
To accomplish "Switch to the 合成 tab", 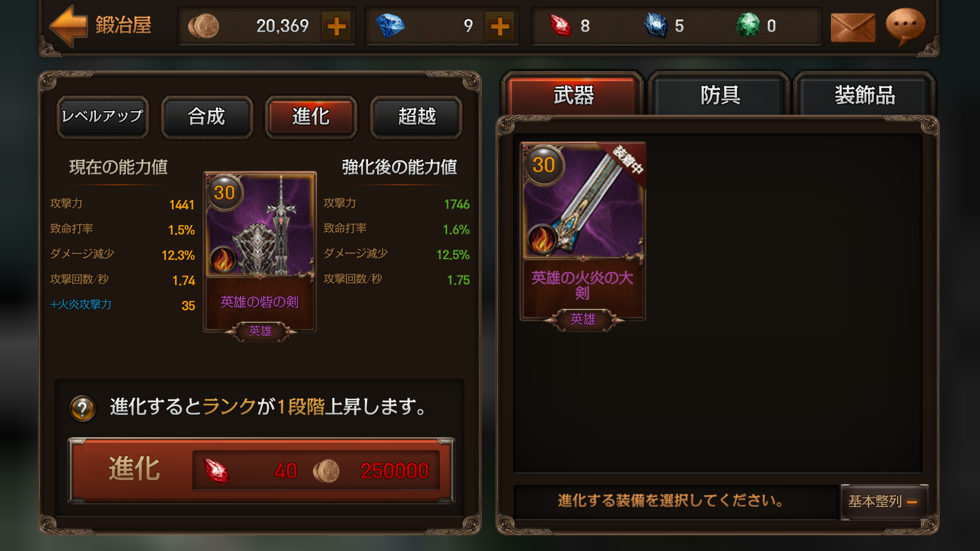I will coord(207,117).
